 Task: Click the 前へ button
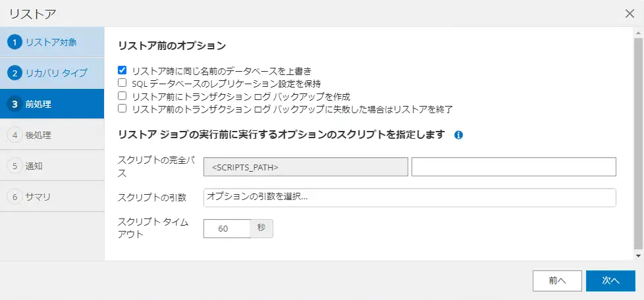point(557,281)
